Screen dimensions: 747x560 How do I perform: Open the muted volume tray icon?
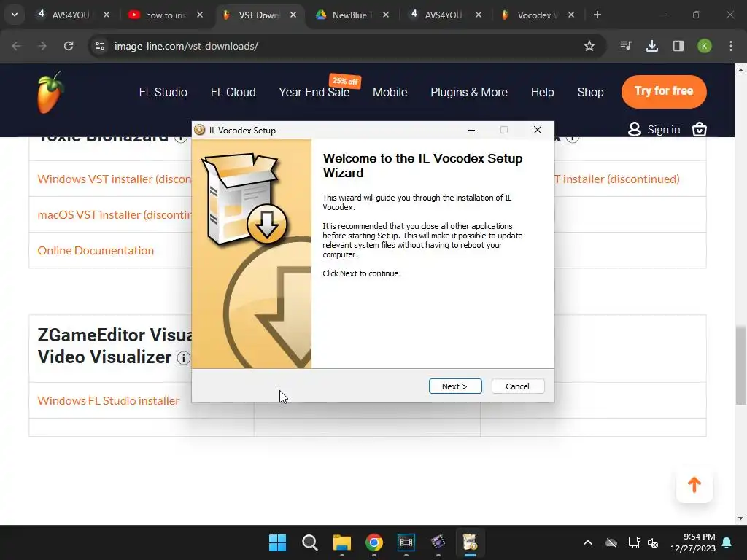pos(653,542)
